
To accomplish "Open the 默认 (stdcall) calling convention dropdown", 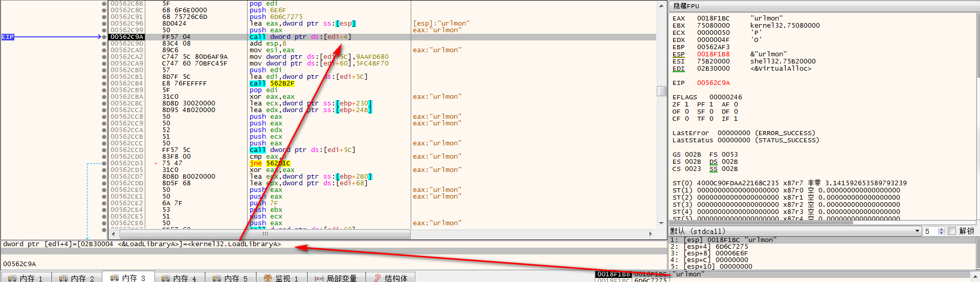I will (917, 231).
